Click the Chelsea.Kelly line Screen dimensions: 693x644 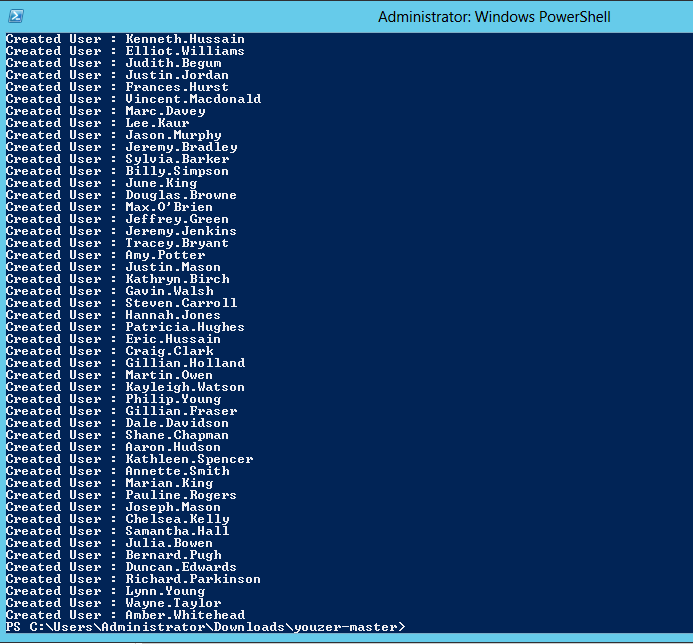(x=177, y=519)
